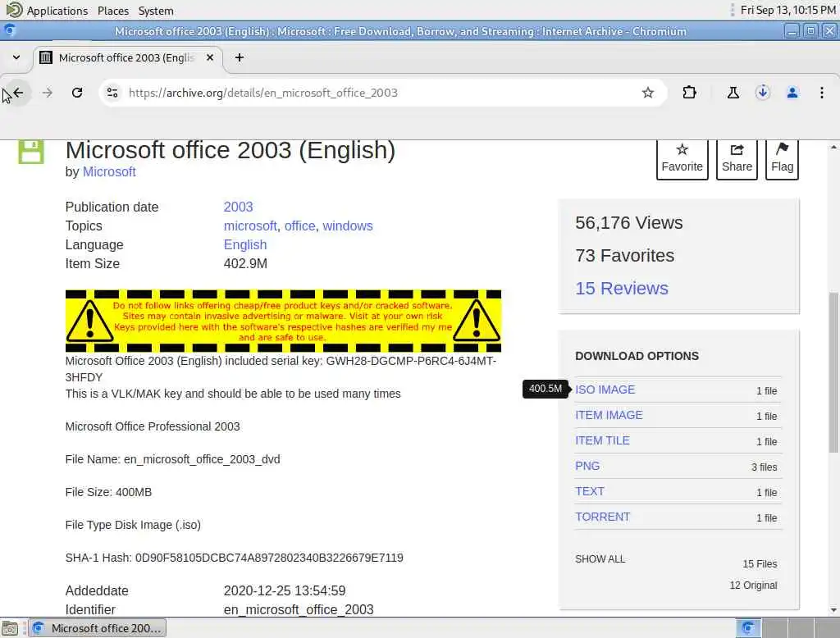This screenshot has width=840, height=638.
Task: Click the yellow malware warning banner image
Action: (283, 321)
